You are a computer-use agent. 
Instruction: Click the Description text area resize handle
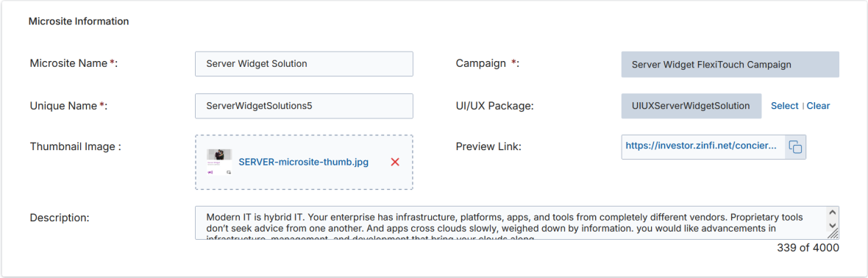click(x=833, y=235)
